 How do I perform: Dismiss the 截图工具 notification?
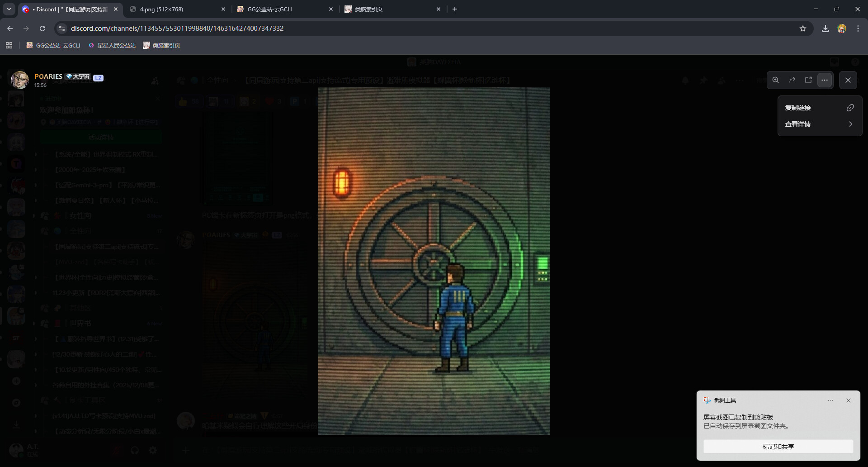point(849,400)
